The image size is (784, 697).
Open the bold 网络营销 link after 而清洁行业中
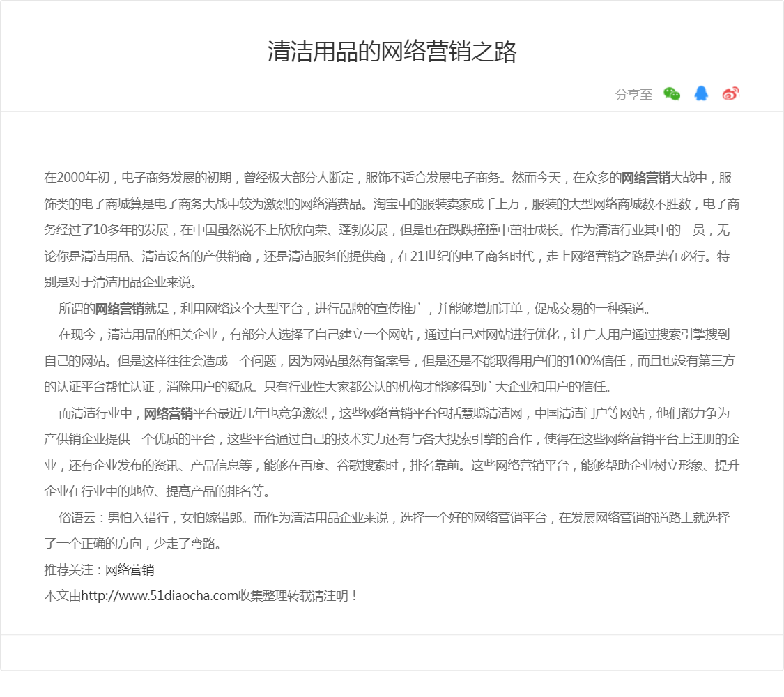coord(169,413)
